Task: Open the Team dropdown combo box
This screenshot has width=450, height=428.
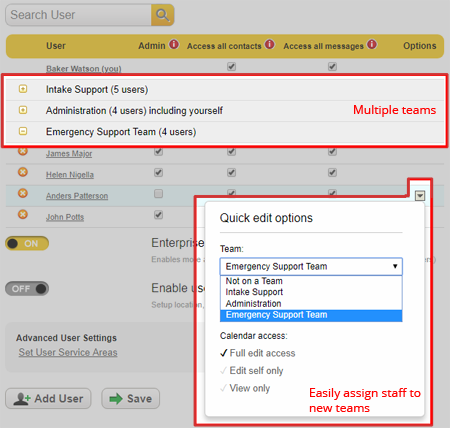Action: [311, 266]
